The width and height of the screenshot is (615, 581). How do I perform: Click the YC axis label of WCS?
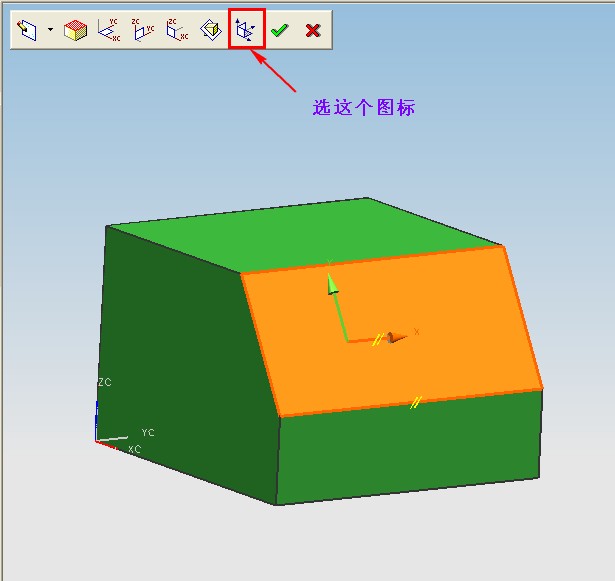click(148, 432)
